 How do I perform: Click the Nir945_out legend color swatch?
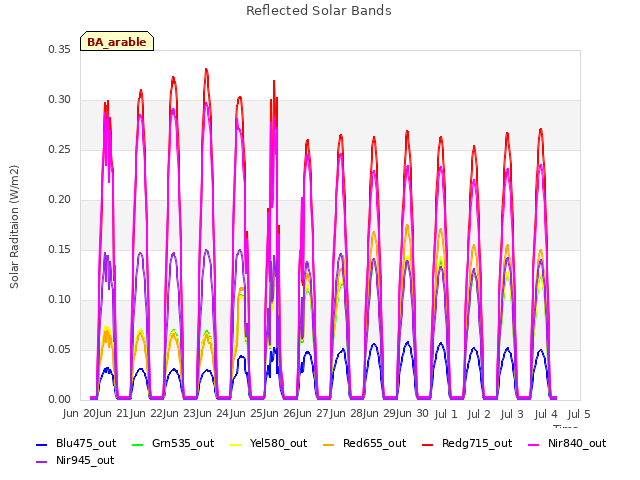pyautogui.click(x=42, y=462)
